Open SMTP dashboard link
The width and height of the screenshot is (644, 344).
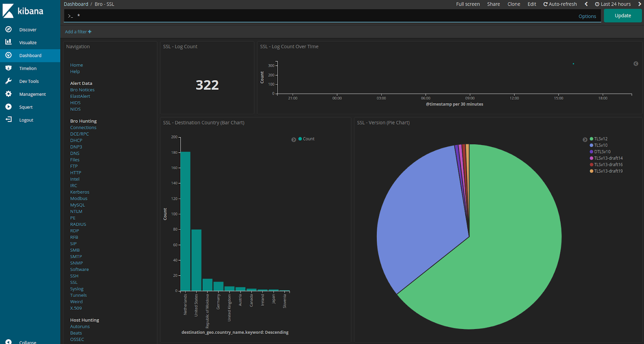76,257
